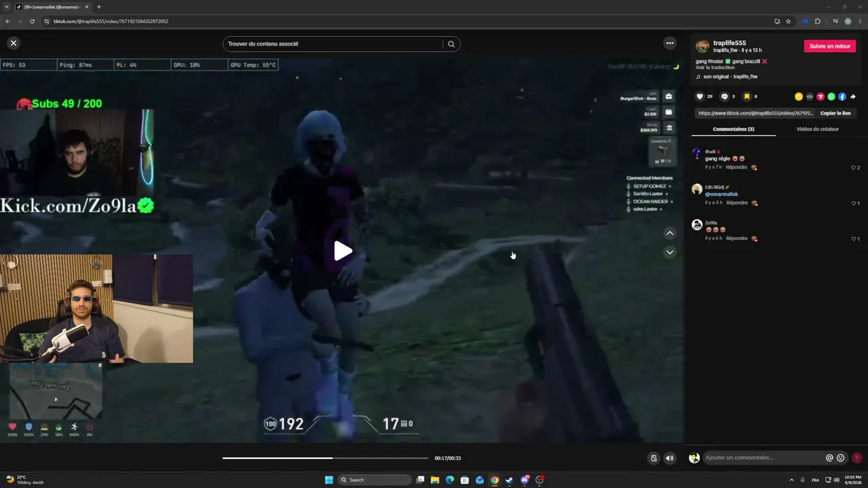Click 'Copier le lien' button

835,113
